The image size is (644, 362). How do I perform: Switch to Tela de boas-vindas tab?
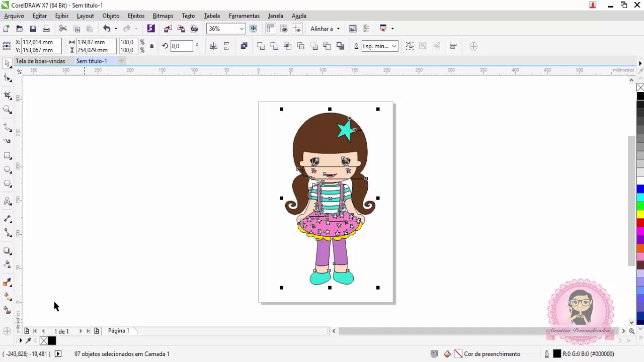(40, 61)
